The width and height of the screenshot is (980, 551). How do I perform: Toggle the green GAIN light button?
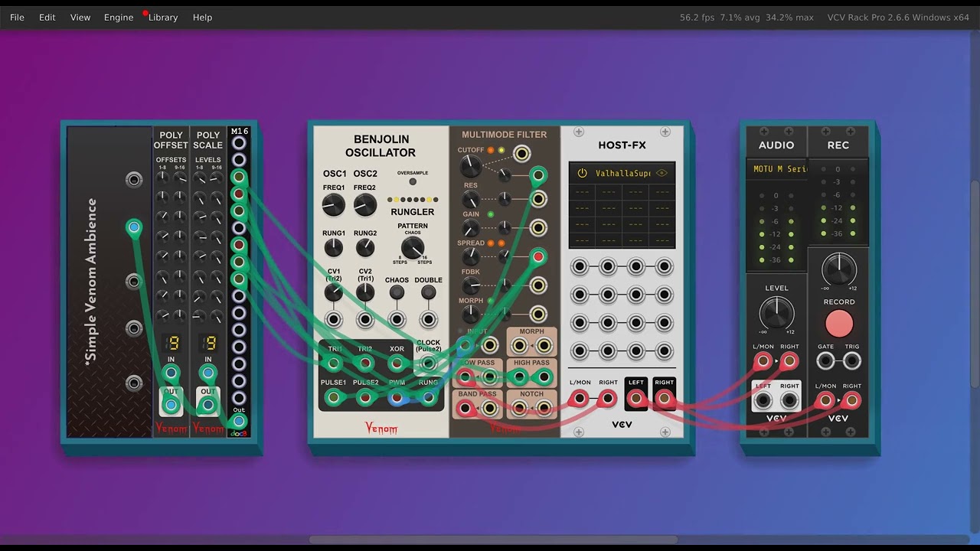(x=491, y=214)
